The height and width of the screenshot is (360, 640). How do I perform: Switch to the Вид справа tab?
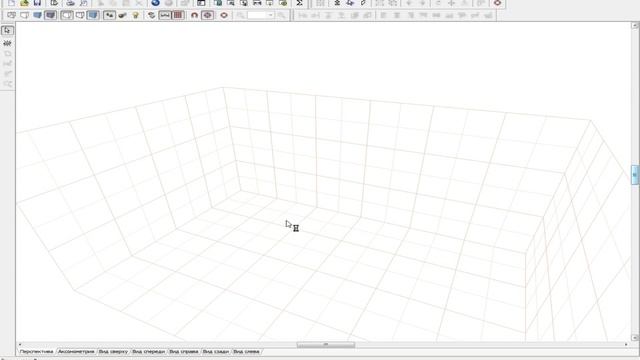click(x=184, y=351)
